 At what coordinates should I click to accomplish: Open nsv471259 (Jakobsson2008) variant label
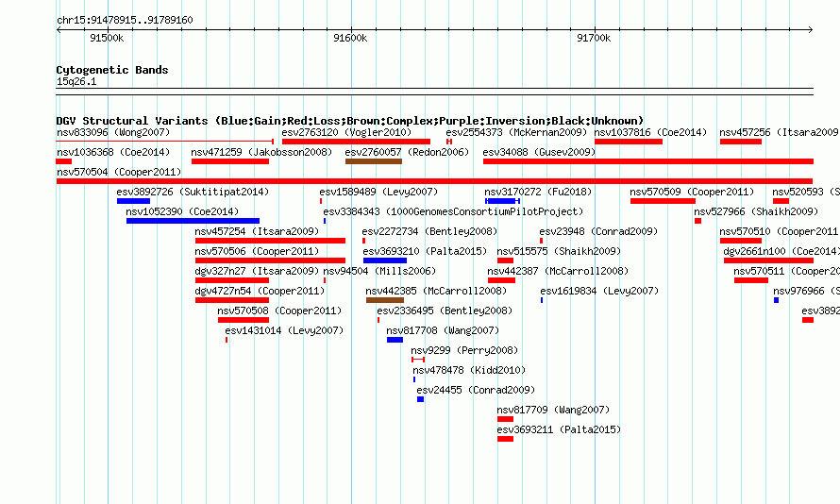click(x=261, y=152)
